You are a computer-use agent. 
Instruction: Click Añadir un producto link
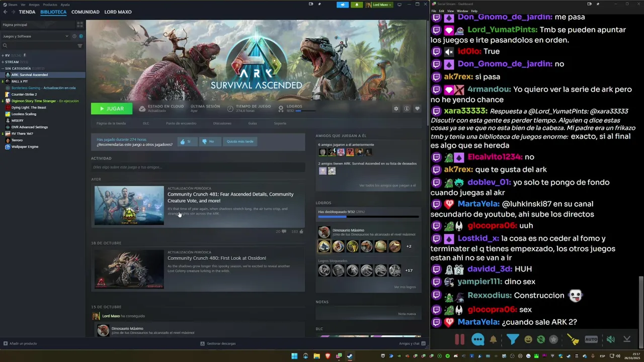point(20,343)
